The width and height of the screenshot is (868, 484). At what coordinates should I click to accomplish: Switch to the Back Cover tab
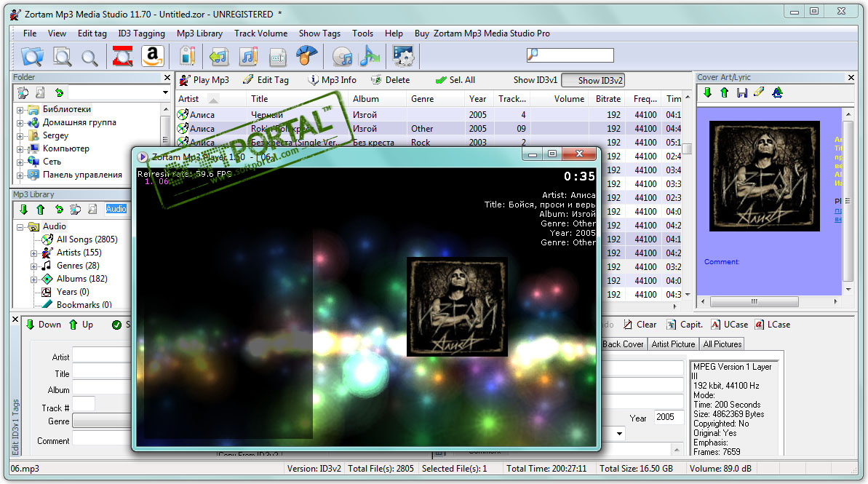click(x=623, y=344)
